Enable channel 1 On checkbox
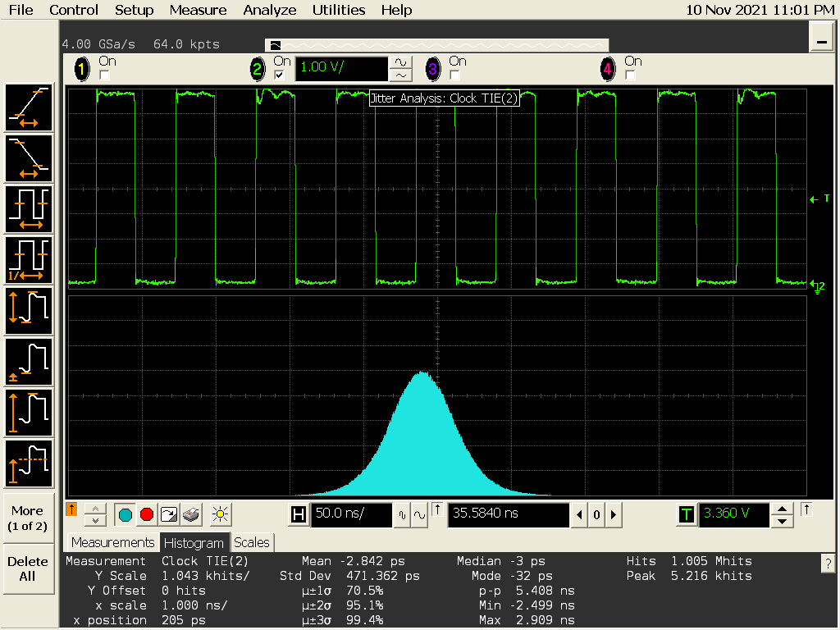Viewport: 840px width, 630px height. click(x=104, y=75)
